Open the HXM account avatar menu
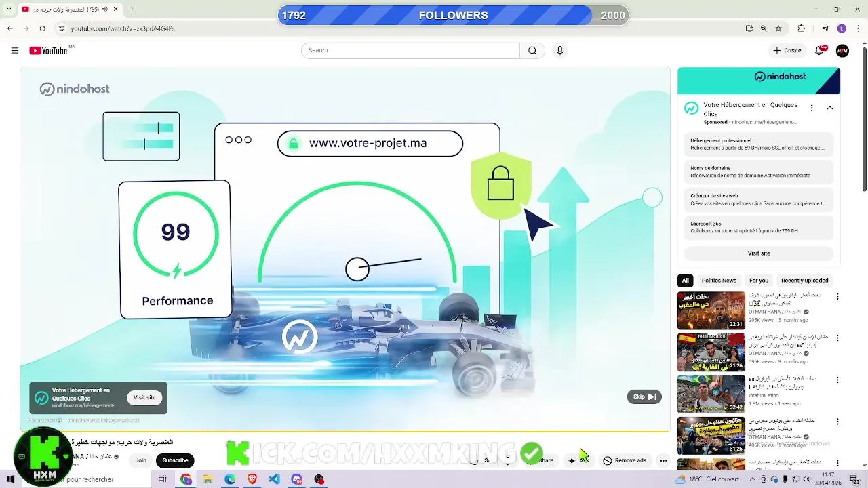 842,50
